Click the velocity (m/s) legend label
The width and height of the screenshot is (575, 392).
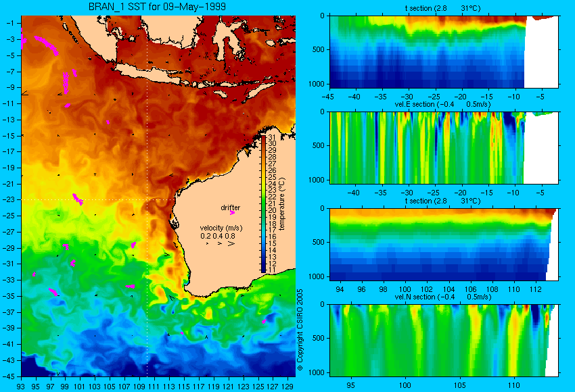point(221,228)
